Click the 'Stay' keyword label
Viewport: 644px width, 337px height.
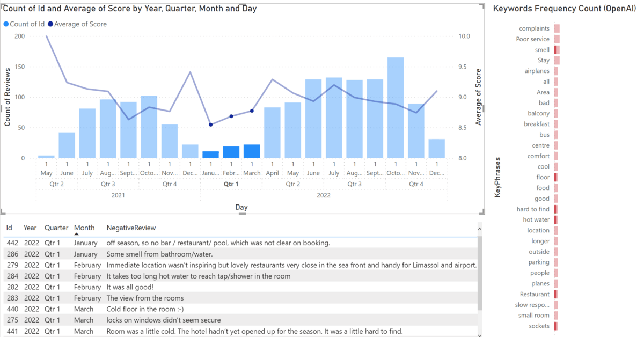point(544,61)
